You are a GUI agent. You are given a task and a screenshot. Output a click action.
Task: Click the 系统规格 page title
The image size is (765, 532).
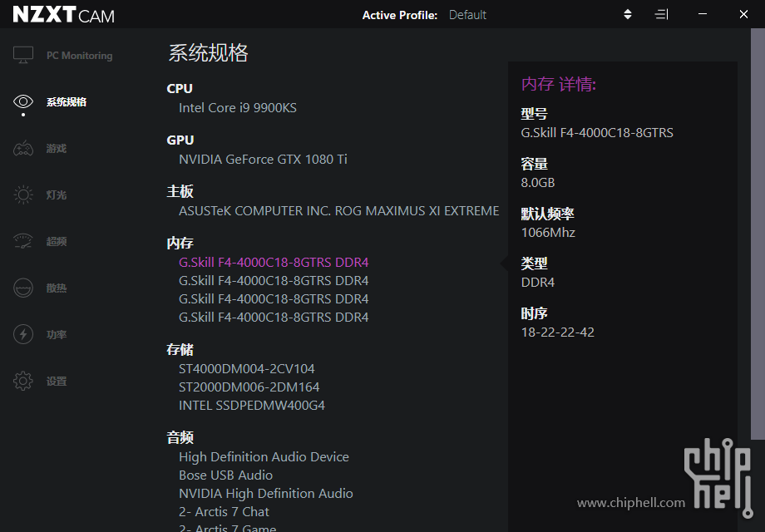[x=209, y=52]
